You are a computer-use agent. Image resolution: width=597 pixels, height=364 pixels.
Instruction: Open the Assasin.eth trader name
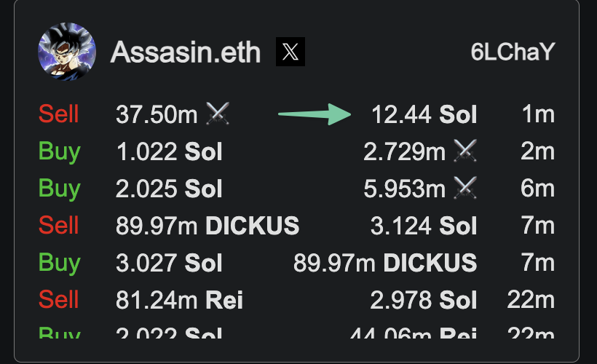pyautogui.click(x=186, y=52)
